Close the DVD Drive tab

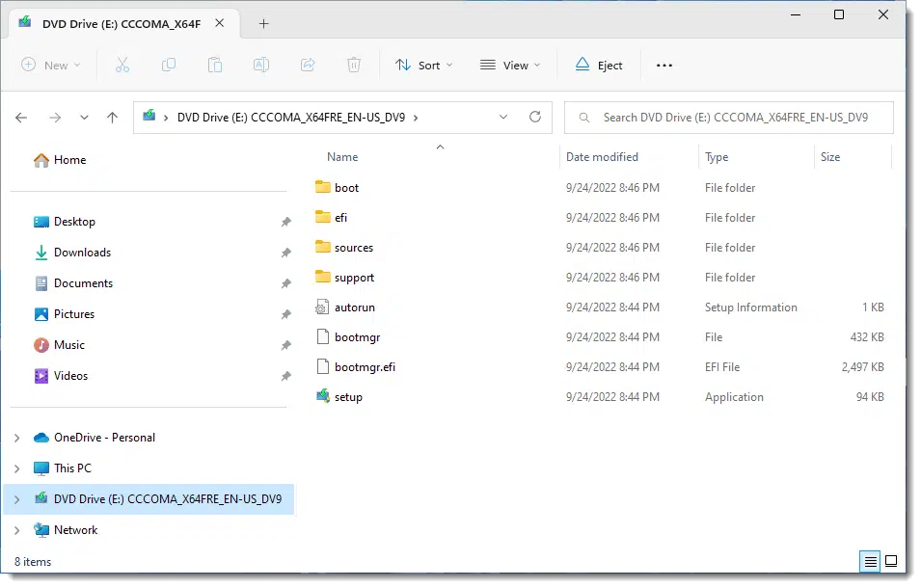click(220, 23)
